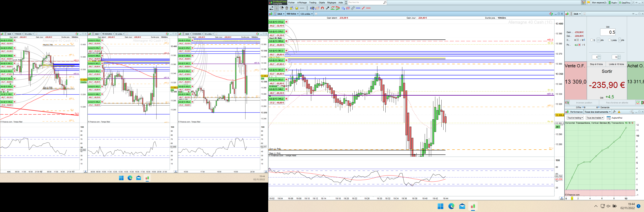
Task: Click the calendar icon next to Aujourd'hui
Action: [608, 118]
